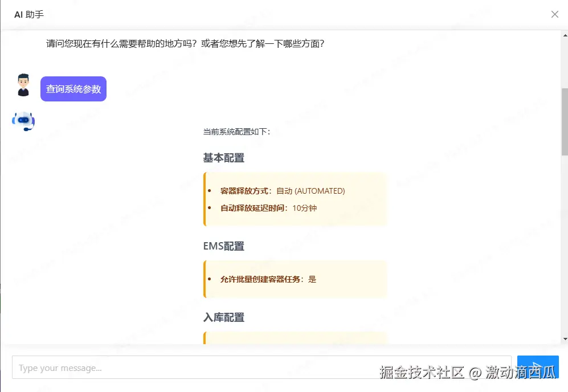
Task: Click the blue send button
Action: [538, 367]
